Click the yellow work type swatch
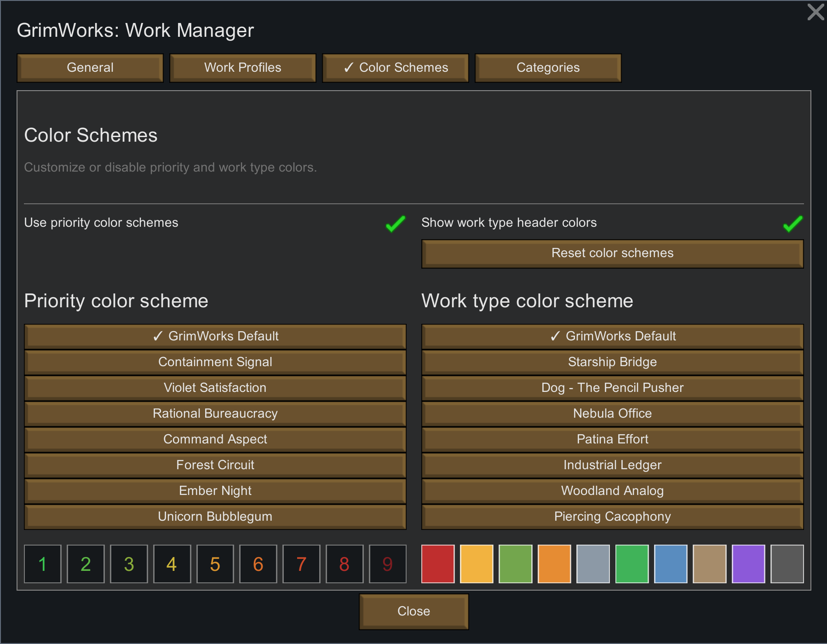Image resolution: width=827 pixels, height=644 pixels. (x=477, y=564)
